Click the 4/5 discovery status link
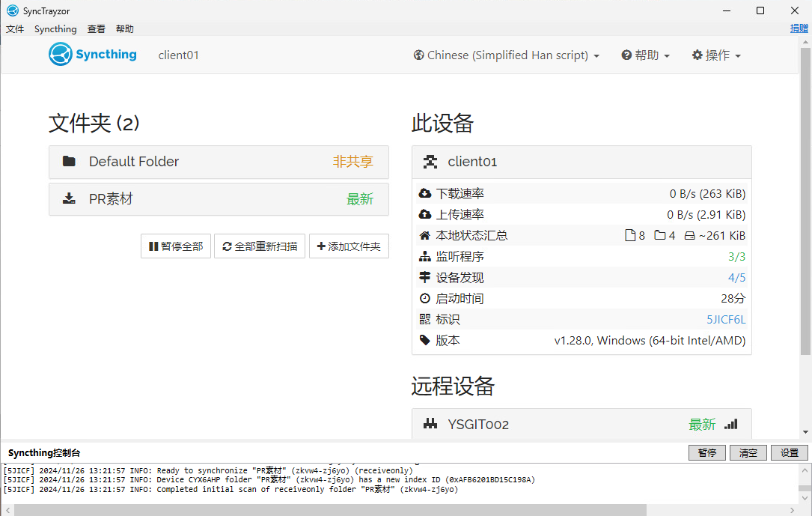The height and width of the screenshot is (516, 812). pos(736,278)
